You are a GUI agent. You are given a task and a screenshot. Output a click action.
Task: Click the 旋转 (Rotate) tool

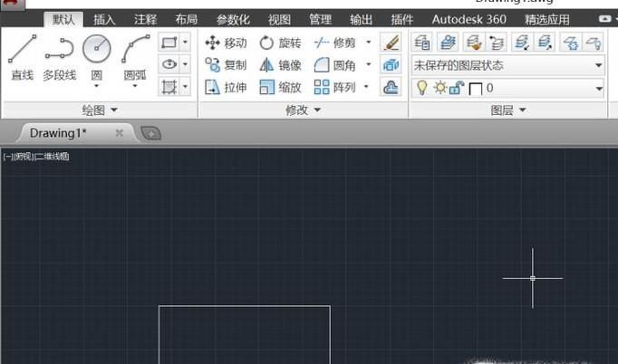point(280,43)
